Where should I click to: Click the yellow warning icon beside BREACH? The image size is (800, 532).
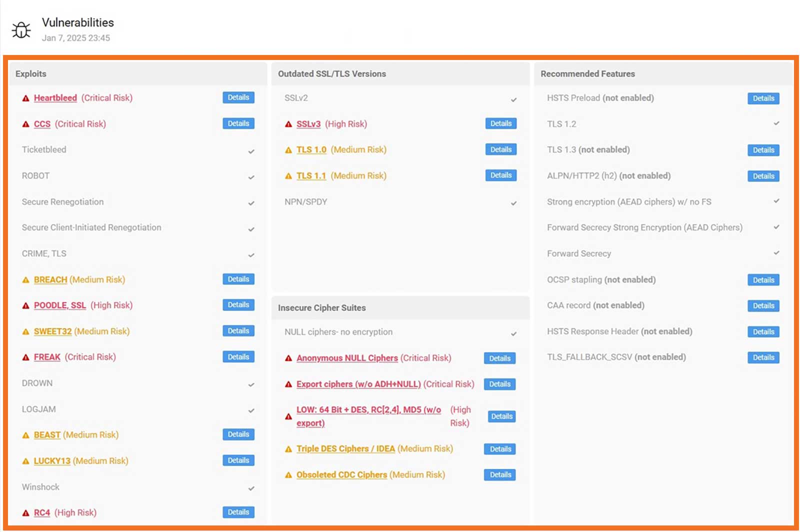(x=25, y=279)
